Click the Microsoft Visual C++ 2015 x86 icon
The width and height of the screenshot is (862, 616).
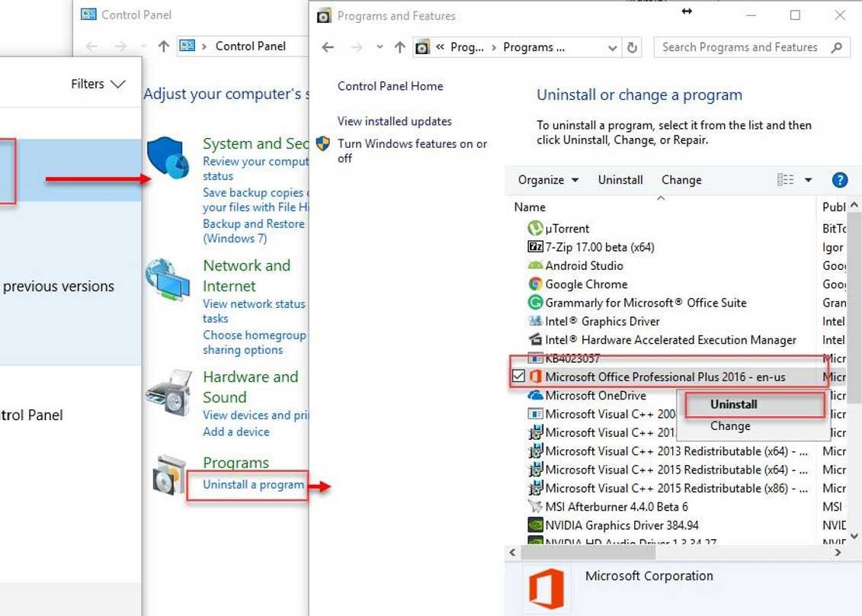[x=535, y=488]
